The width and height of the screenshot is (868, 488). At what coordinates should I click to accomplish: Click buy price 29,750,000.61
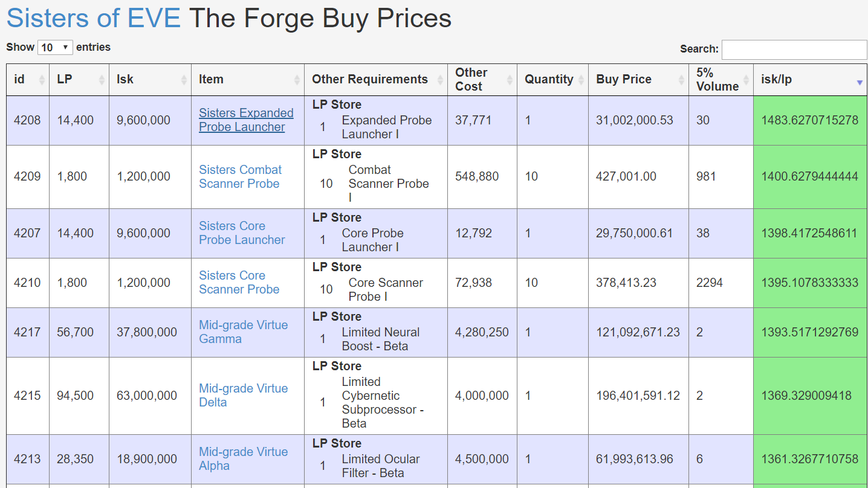point(634,233)
